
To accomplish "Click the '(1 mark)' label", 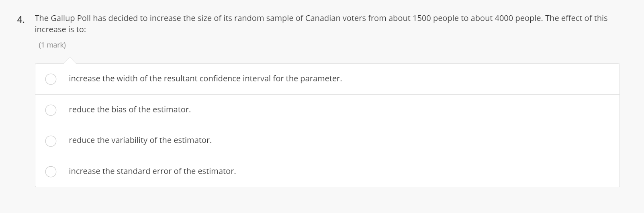I will click(52, 45).
